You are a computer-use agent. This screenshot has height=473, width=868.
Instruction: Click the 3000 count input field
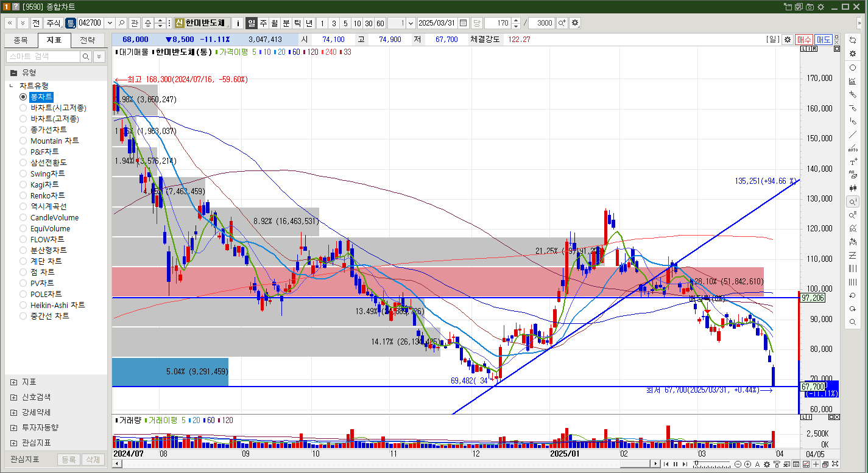(x=541, y=23)
